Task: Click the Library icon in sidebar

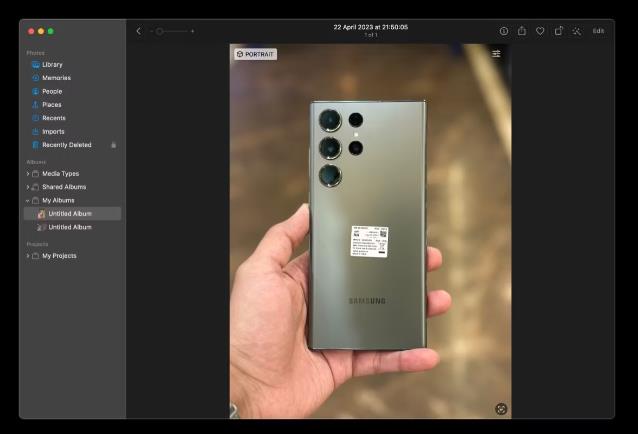Action: coord(36,65)
